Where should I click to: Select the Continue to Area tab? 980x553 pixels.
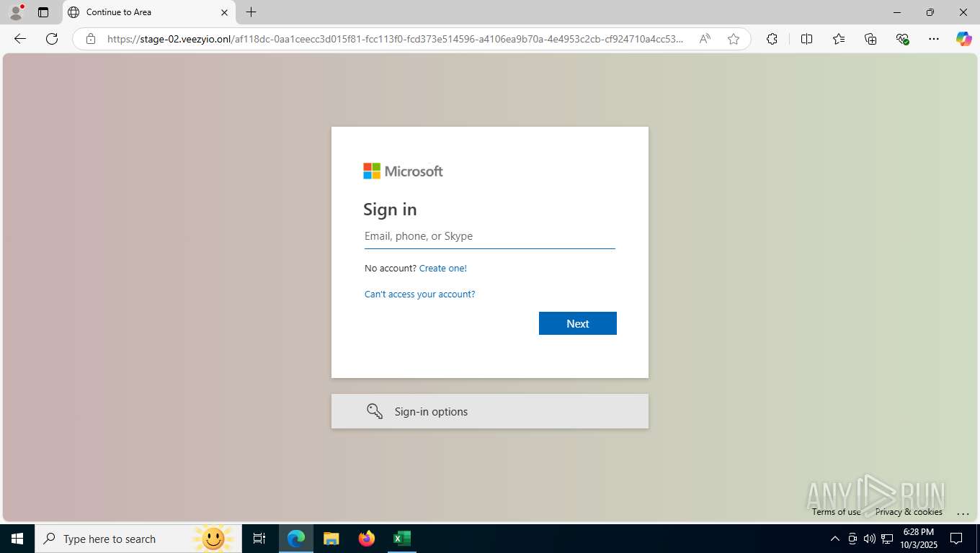(x=148, y=12)
